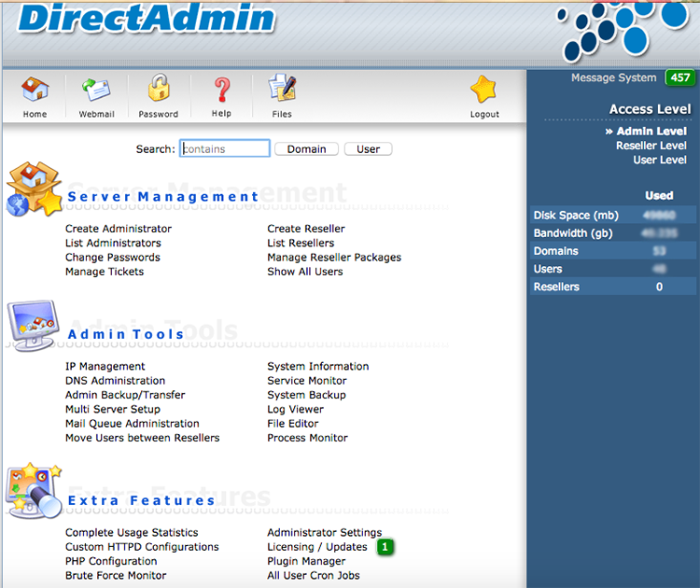Image resolution: width=700 pixels, height=588 pixels.
Task: Click the Access Level heading
Action: click(x=650, y=109)
